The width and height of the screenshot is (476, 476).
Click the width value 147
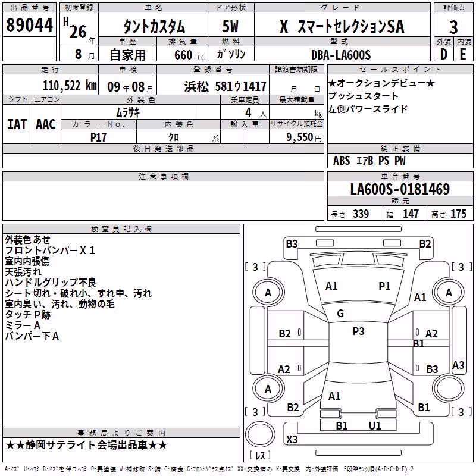(411, 214)
